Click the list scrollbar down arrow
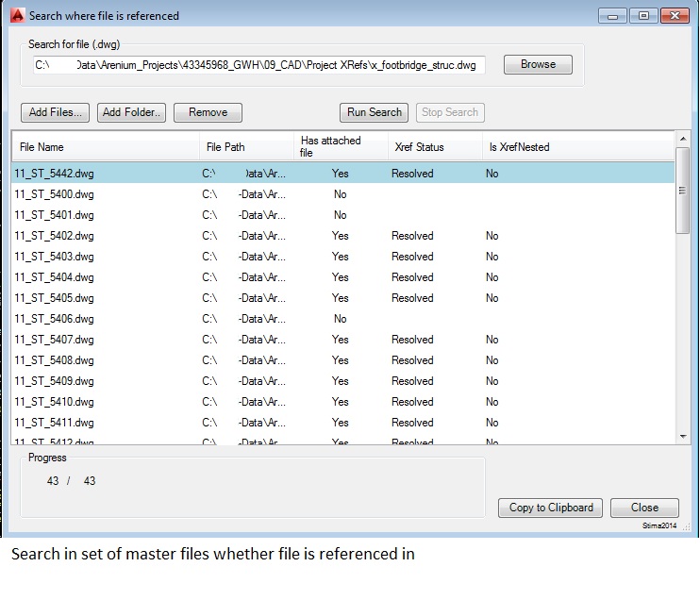The width and height of the screenshot is (700, 600). tap(683, 436)
